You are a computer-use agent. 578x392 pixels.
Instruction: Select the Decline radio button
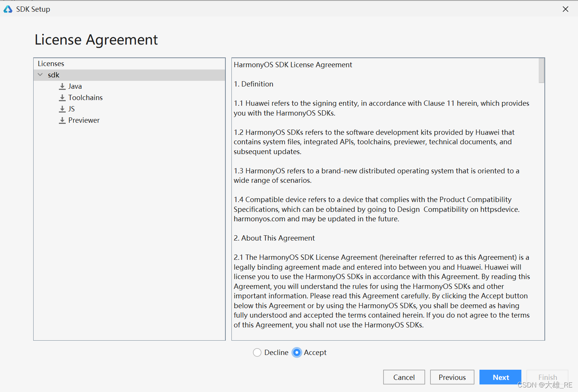click(x=257, y=352)
